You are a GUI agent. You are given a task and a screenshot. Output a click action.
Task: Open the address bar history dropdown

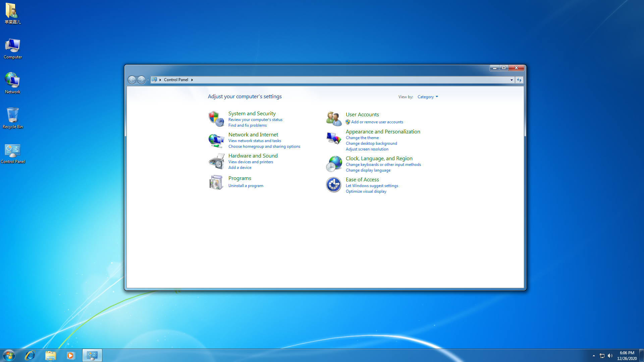pos(511,80)
